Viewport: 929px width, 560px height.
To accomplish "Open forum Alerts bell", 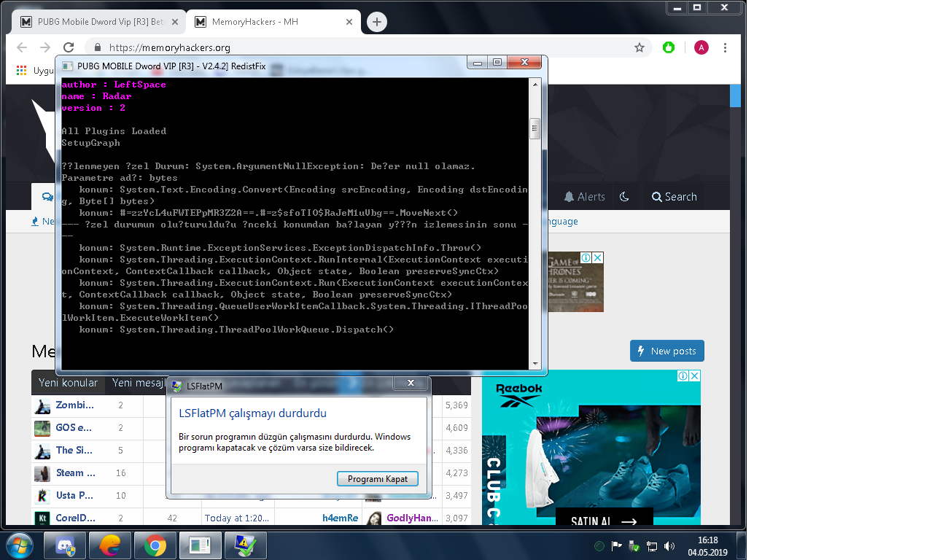I will coord(585,197).
